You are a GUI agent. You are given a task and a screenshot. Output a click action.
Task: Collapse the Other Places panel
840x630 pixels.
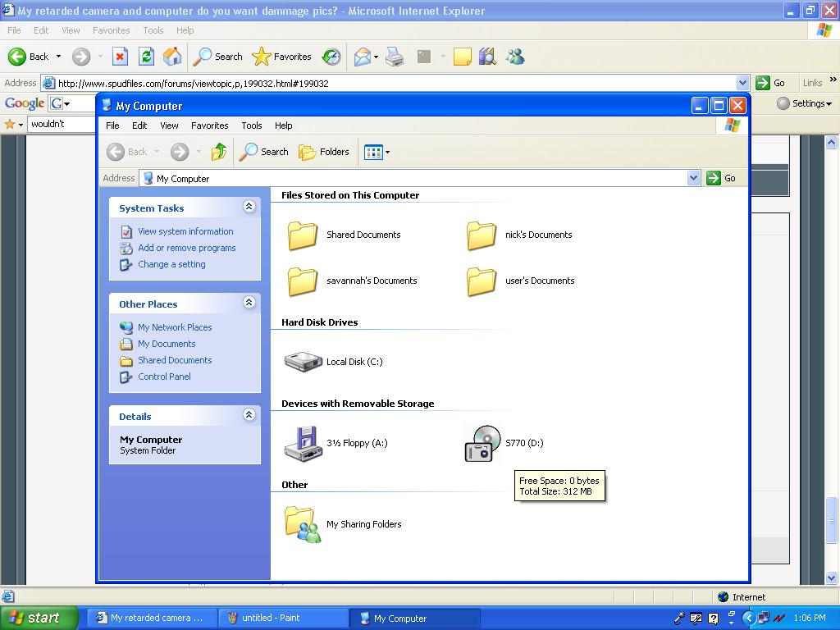(x=249, y=304)
